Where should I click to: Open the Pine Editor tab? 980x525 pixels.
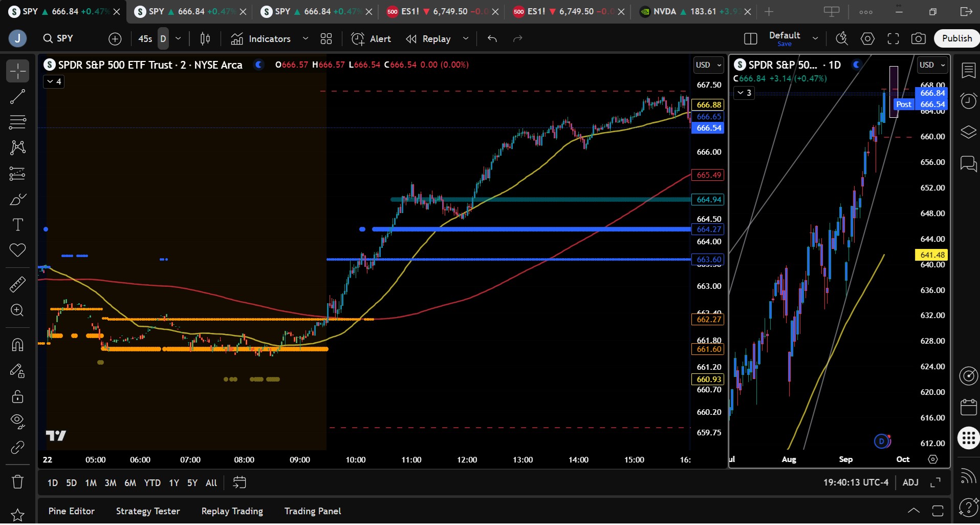pos(72,511)
